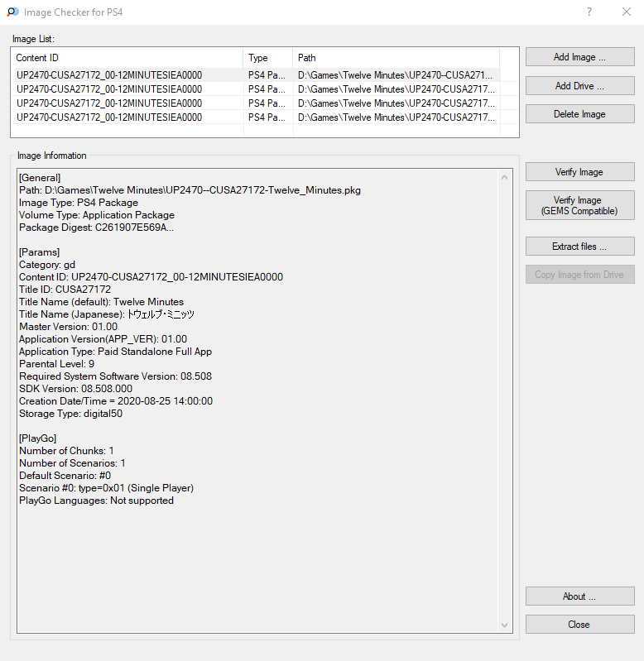The width and height of the screenshot is (644, 661).
Task: Click the [General] section header
Action: point(40,178)
